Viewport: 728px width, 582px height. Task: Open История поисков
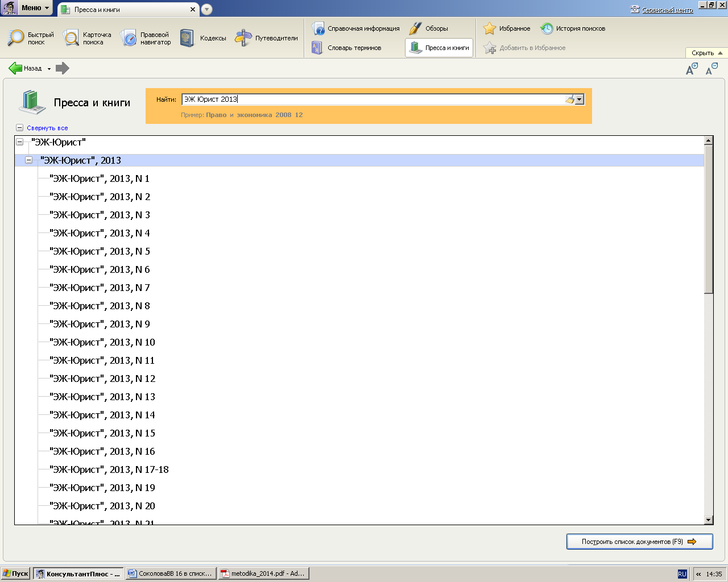(x=572, y=28)
